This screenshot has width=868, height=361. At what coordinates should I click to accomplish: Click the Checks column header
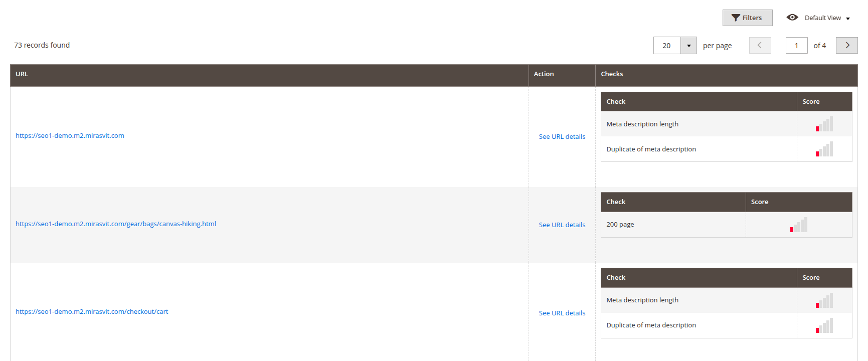pyautogui.click(x=612, y=74)
